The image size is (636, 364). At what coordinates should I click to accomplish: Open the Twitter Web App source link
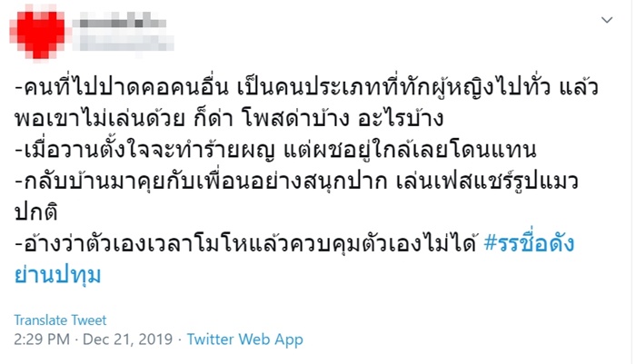click(x=244, y=339)
